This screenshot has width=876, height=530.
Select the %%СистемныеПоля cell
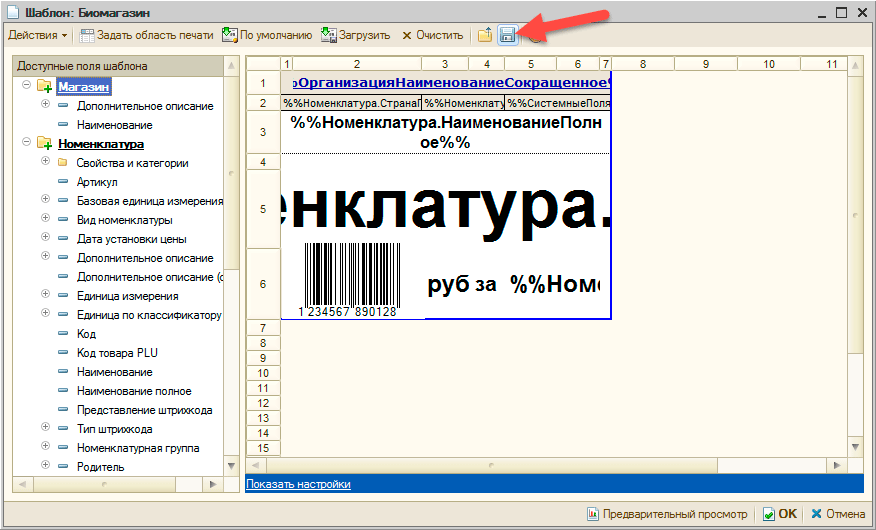pyautogui.click(x=558, y=103)
